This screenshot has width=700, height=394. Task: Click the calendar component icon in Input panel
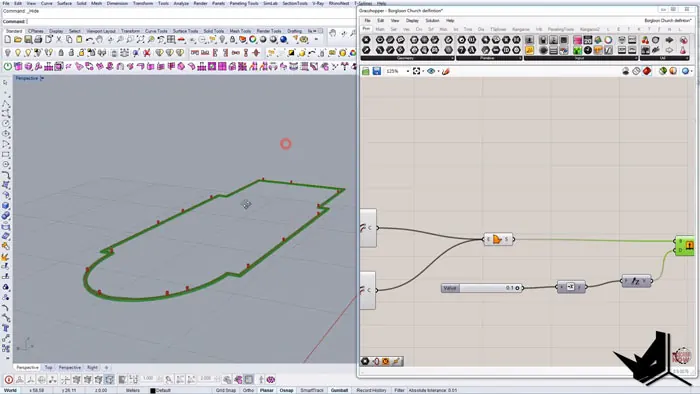[588, 40]
